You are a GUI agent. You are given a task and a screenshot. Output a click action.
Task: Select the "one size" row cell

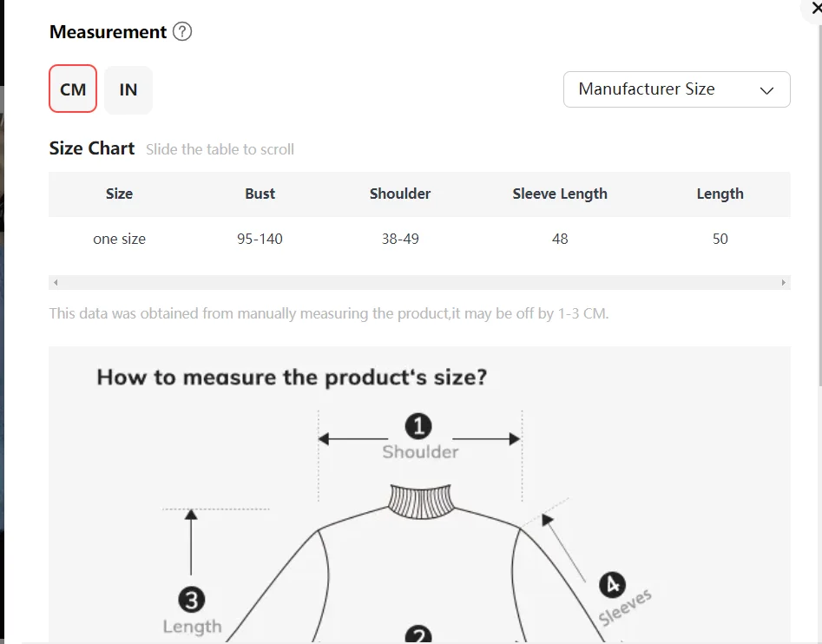click(x=119, y=239)
